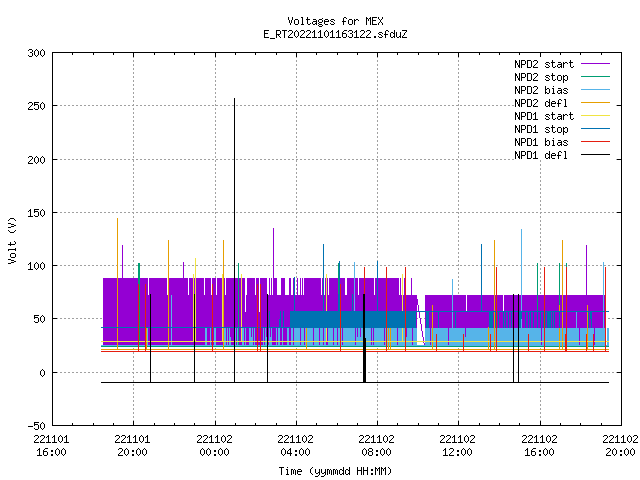This screenshot has height=480, width=640.
Task: Click the 100 y-axis tick label
Action: (x=36, y=267)
